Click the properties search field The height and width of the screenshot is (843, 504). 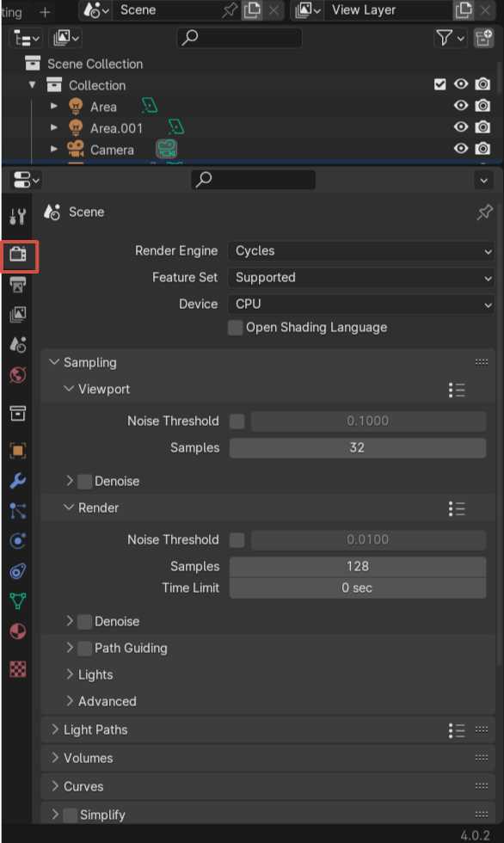pyautogui.click(x=253, y=180)
